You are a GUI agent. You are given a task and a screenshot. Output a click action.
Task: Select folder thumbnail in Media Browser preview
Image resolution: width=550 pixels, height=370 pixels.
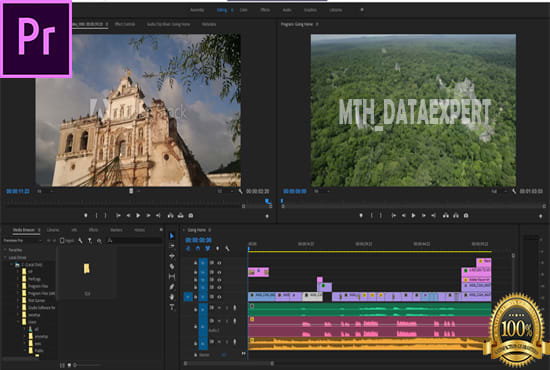pos(87,269)
